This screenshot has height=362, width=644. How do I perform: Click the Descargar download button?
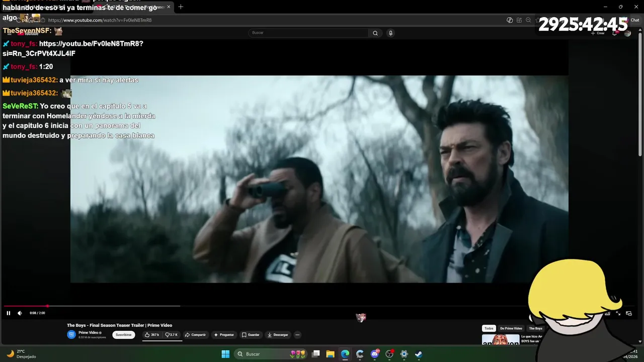coord(278,335)
